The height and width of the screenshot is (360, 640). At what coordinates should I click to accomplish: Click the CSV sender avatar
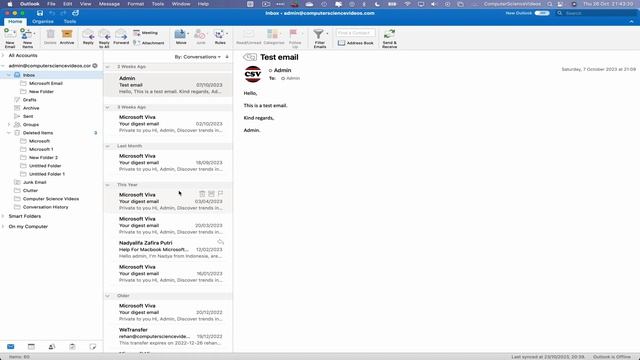[253, 74]
